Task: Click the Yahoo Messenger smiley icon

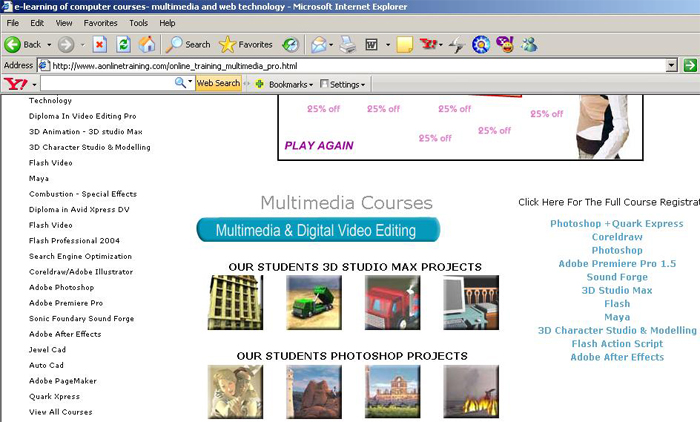Action: pyautogui.click(x=505, y=45)
